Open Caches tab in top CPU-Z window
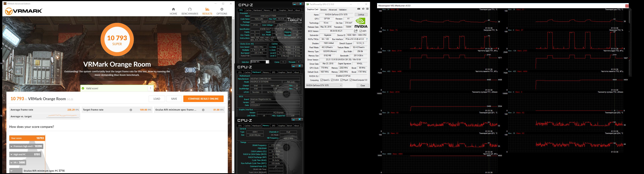644x174 pixels. (248, 10)
